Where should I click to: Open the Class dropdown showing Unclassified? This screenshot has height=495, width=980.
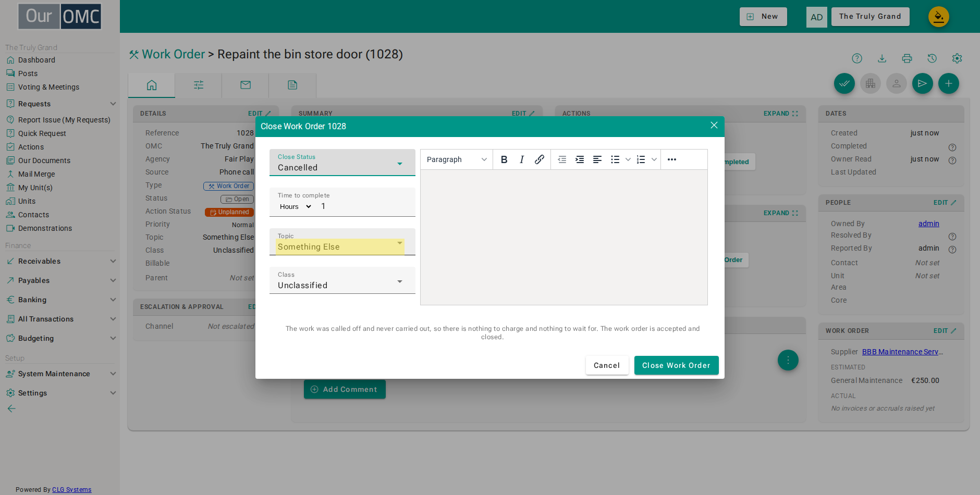(x=342, y=280)
